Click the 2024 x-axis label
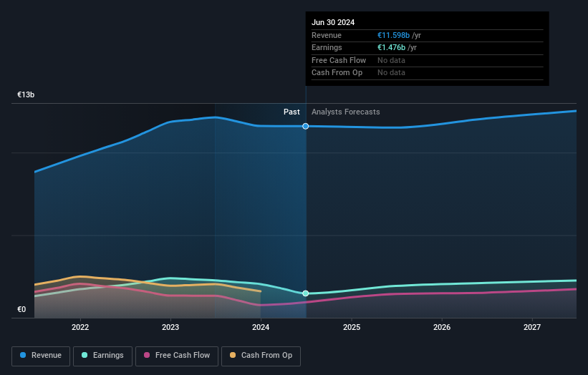The height and width of the screenshot is (375, 588). [261, 328]
